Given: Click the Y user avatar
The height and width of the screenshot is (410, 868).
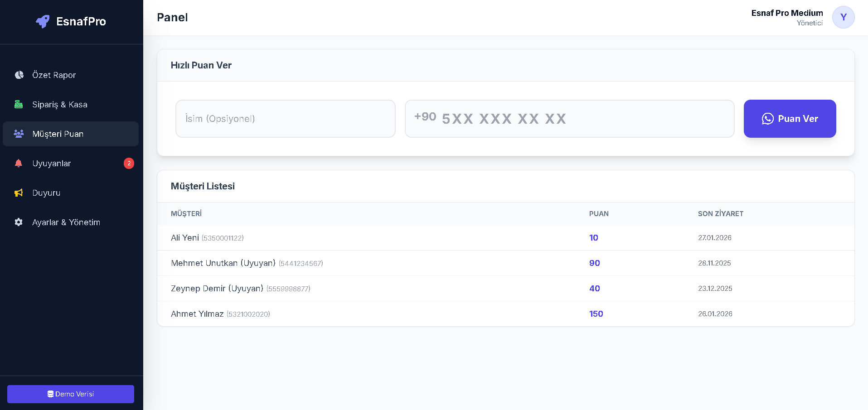Looking at the screenshot, I should (843, 17).
